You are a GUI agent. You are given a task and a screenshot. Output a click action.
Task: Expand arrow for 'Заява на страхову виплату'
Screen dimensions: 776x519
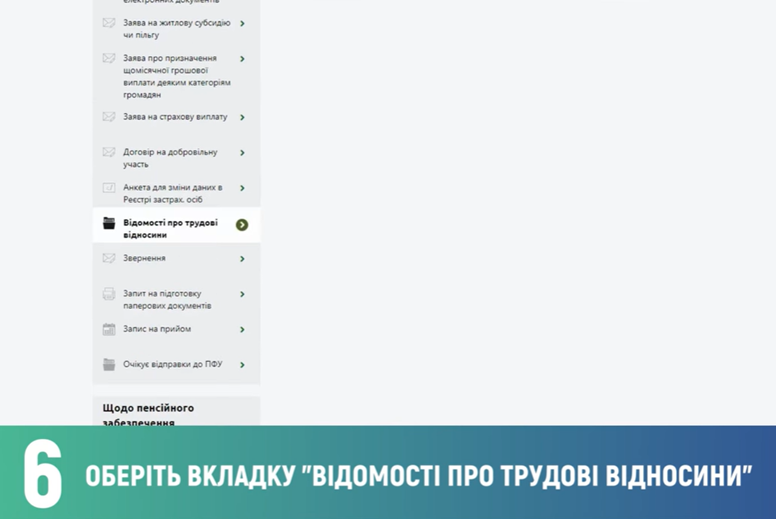point(242,117)
